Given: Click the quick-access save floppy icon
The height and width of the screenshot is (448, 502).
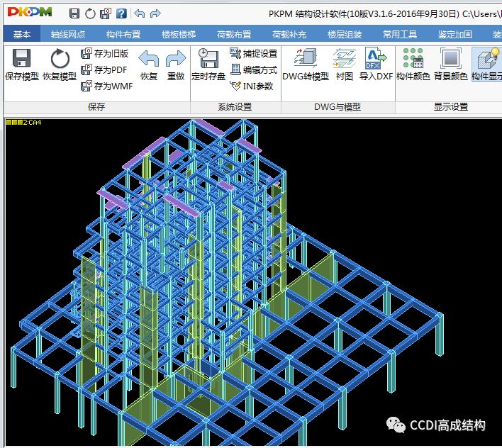Looking at the screenshot, I should [x=74, y=13].
